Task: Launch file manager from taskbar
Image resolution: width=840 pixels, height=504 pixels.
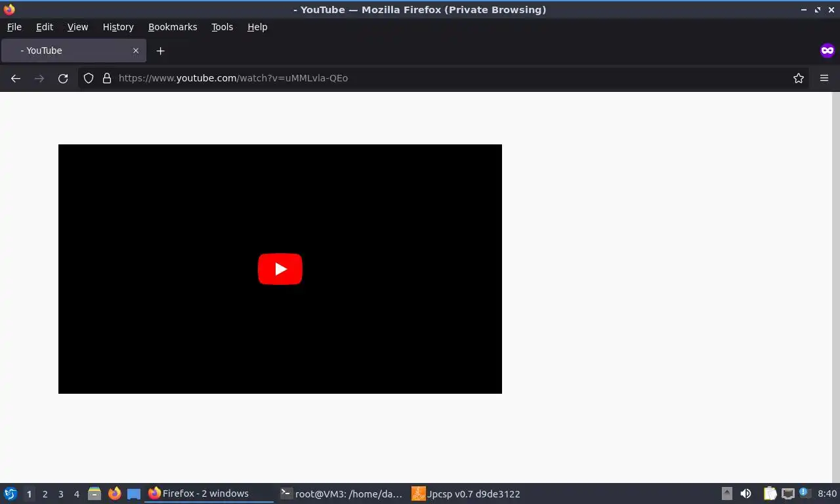Action: pyautogui.click(x=94, y=493)
